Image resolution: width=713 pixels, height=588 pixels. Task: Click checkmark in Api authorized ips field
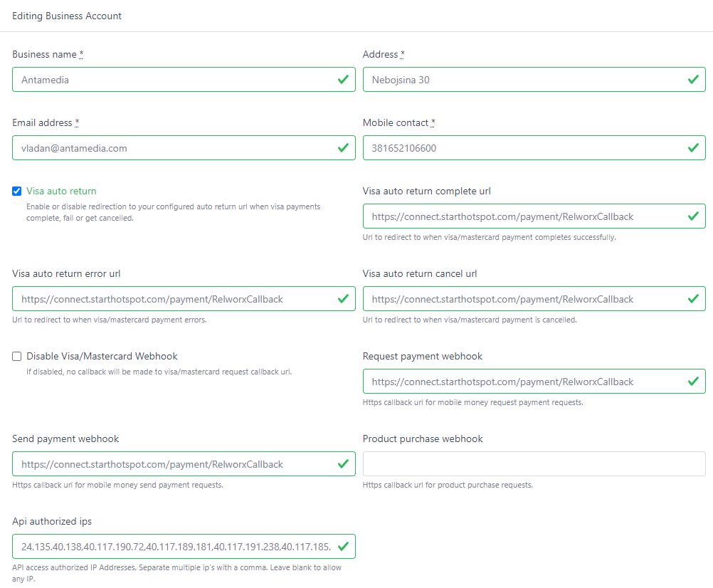point(343,547)
